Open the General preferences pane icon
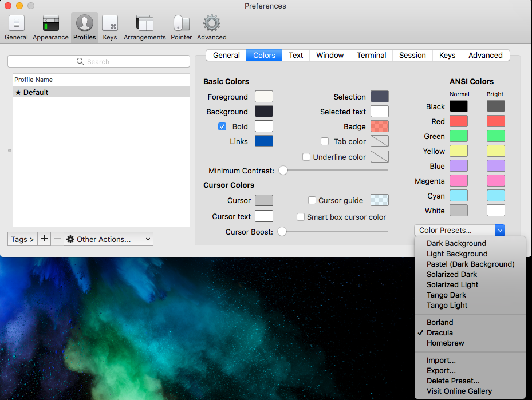This screenshot has height=400, width=532. point(16,24)
